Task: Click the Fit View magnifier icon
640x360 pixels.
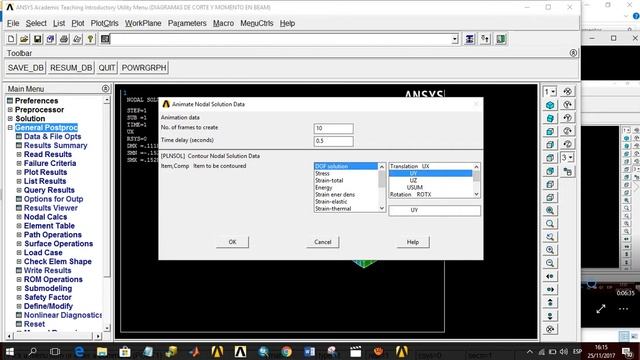Action: coord(550,211)
